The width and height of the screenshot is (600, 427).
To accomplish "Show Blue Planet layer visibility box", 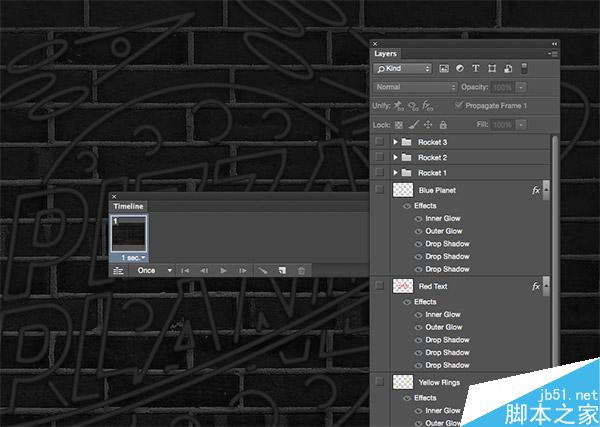I will coord(380,189).
